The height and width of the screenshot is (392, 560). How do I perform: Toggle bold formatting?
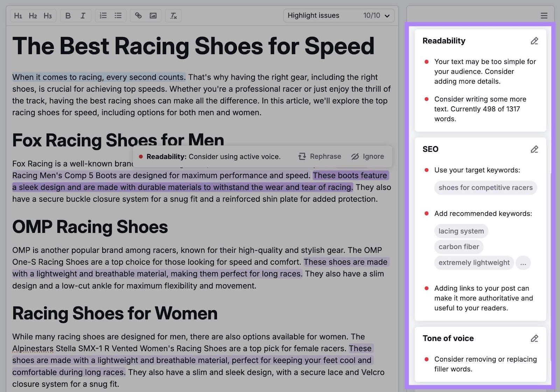coord(69,15)
